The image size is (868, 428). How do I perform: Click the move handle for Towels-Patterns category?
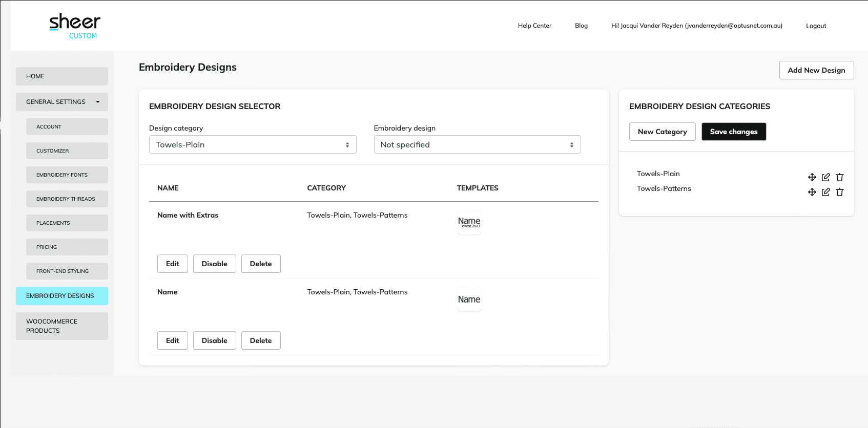812,192
